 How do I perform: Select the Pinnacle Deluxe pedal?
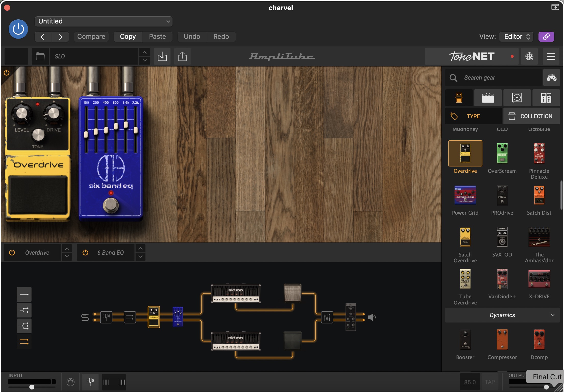pyautogui.click(x=539, y=153)
